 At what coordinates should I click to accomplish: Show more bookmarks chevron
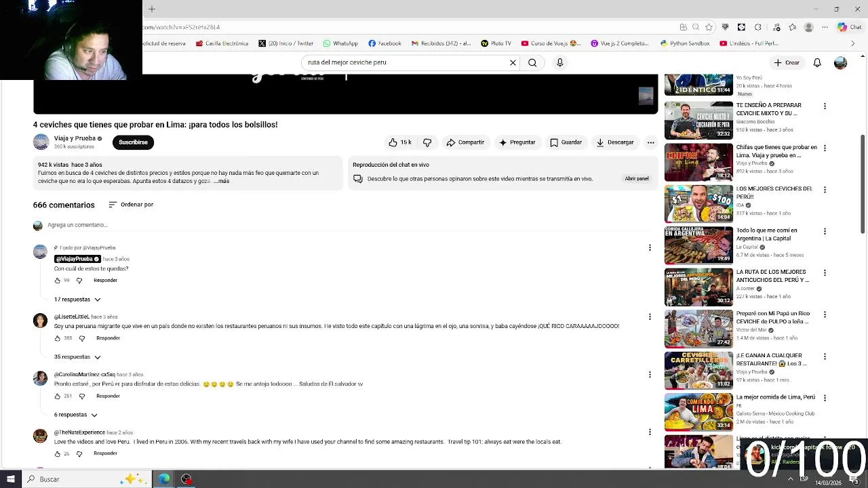click(x=853, y=43)
